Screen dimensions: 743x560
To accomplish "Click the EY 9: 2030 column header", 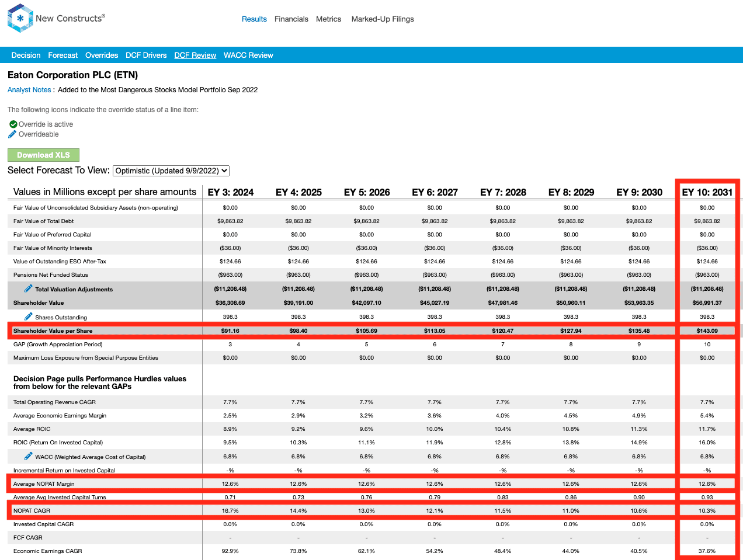I will pos(639,192).
